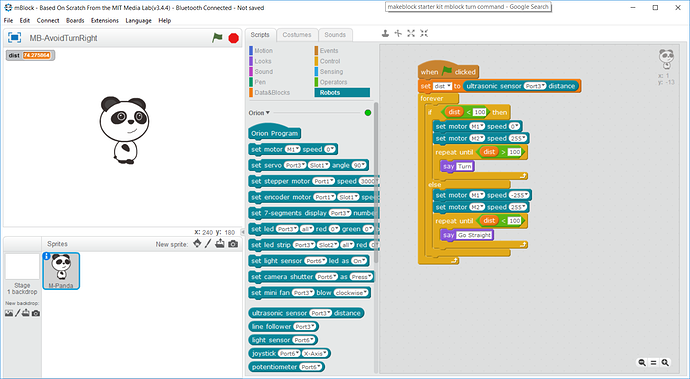
Task: Open clockwise dropdown in mini fan block
Action: click(350, 293)
